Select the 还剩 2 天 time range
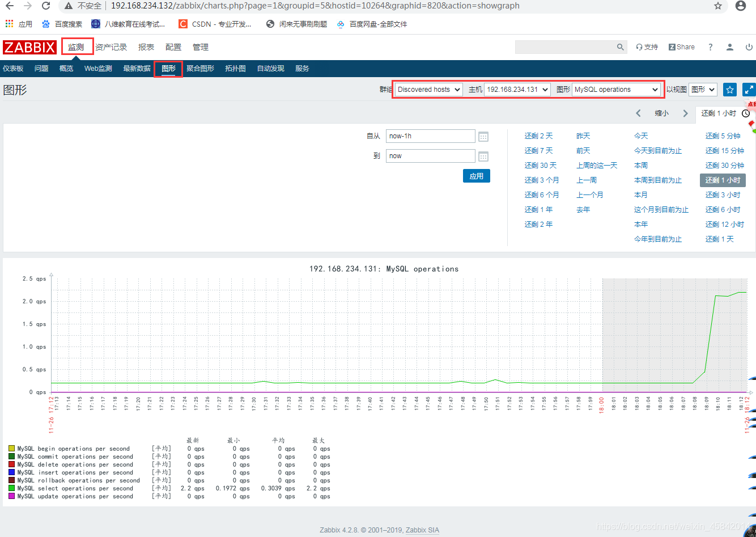The height and width of the screenshot is (537, 756). [x=538, y=136]
